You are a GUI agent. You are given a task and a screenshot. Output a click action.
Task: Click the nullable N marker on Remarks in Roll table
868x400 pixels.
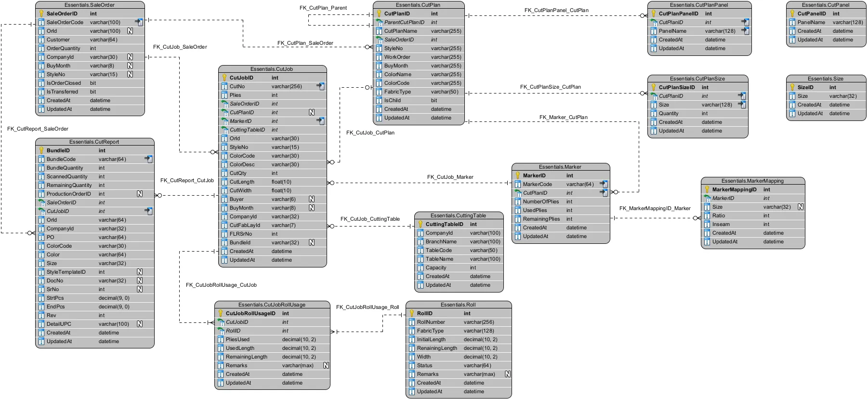coord(507,374)
